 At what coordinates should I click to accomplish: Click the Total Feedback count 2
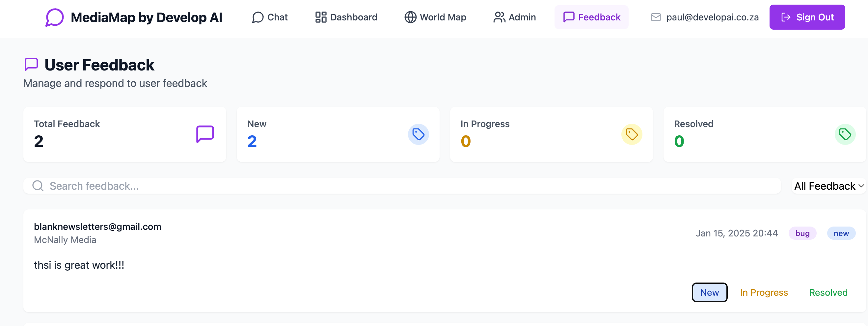(x=39, y=141)
